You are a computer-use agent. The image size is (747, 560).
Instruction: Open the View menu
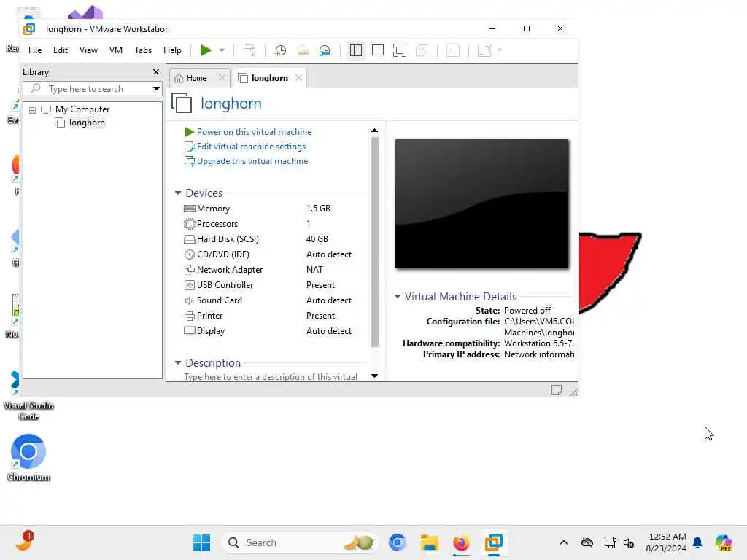click(x=88, y=50)
